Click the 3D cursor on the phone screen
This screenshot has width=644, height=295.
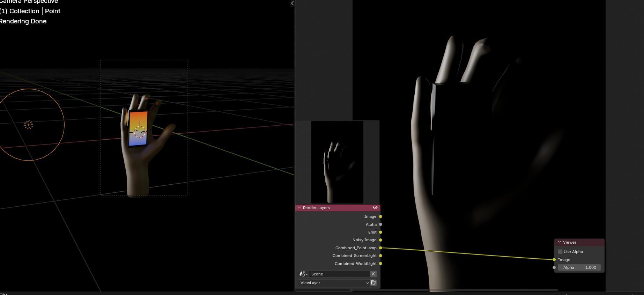140,132
